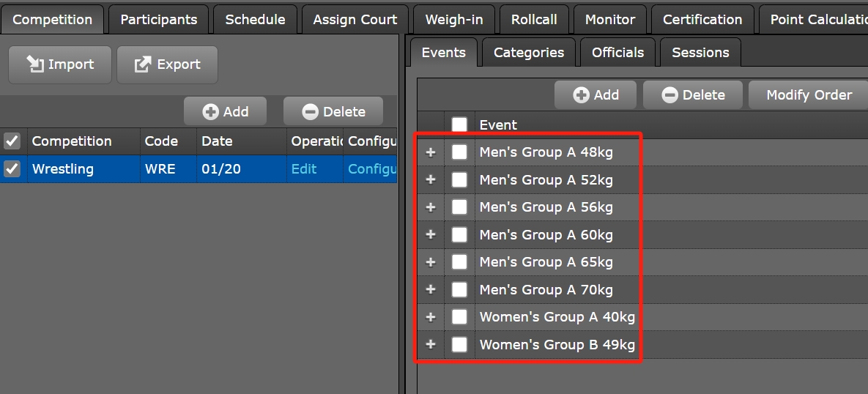Click the Export button icon
The image size is (868, 394).
142,64
